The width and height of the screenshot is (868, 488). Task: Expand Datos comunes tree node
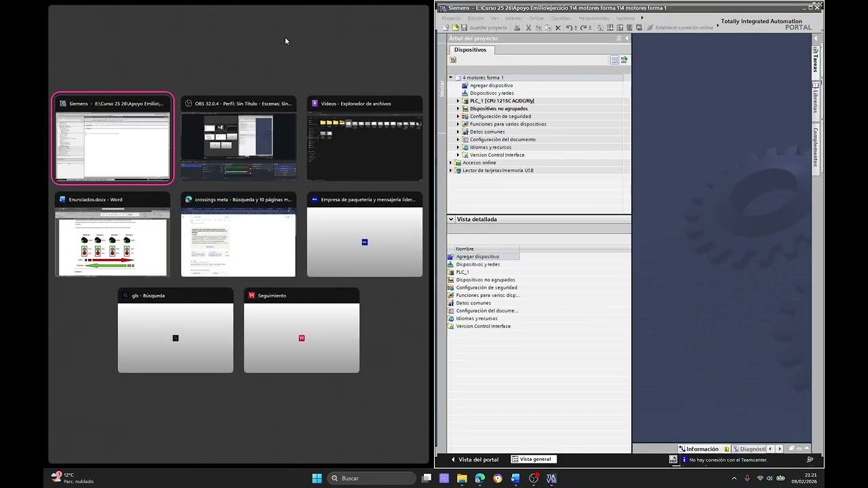click(x=458, y=131)
